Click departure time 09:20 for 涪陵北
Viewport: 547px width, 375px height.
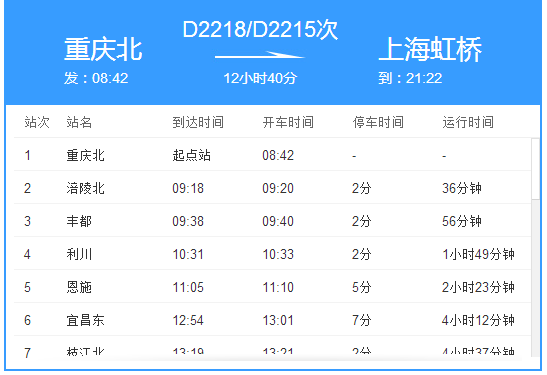coord(278,188)
